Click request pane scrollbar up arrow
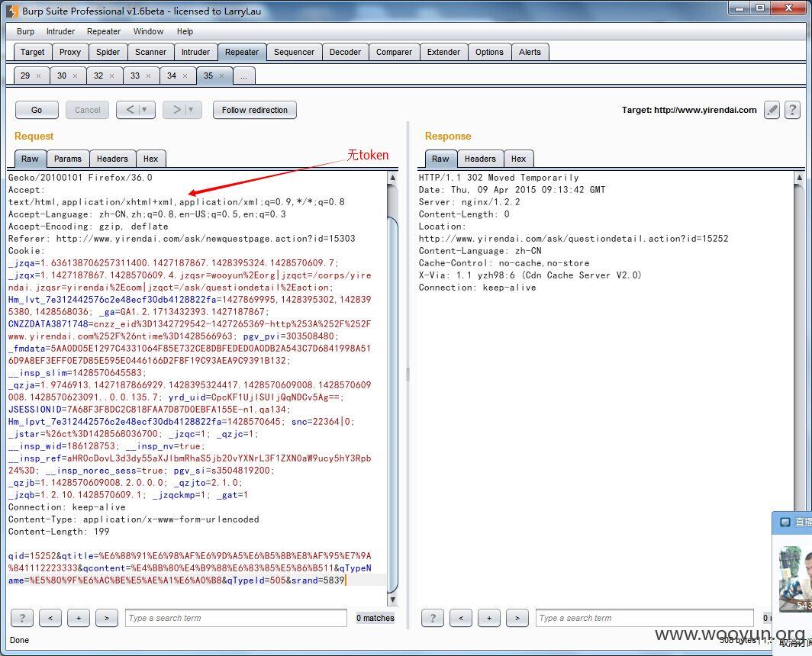The height and width of the screenshot is (656, 812). coord(392,178)
